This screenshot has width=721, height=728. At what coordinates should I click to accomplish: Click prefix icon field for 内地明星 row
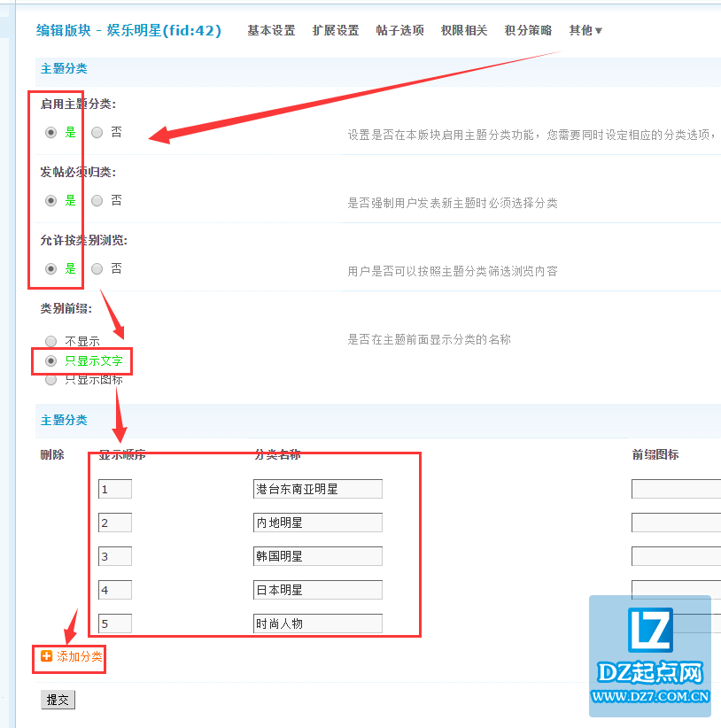coord(677,523)
